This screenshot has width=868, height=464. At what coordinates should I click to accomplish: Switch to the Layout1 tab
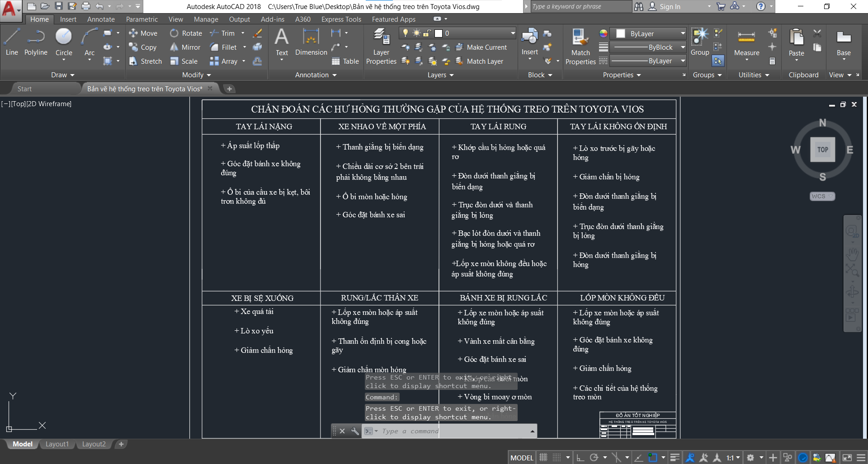[x=57, y=444]
